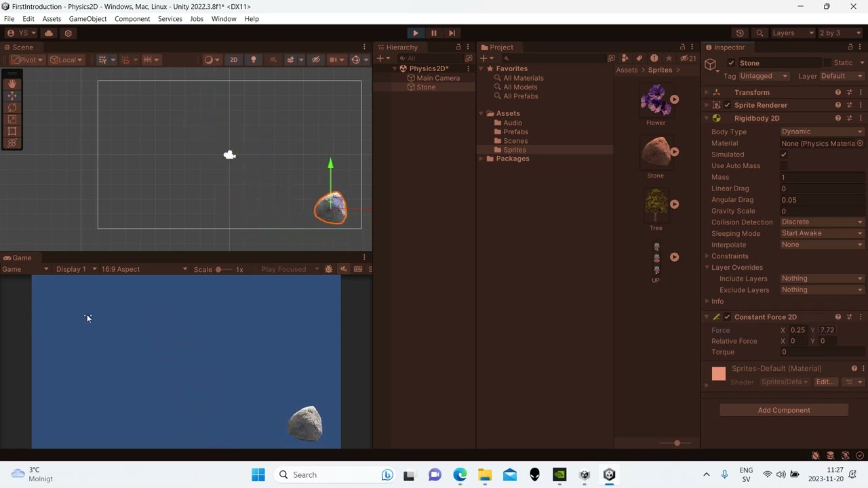
Task: Disable the Constant Force 2D checkbox
Action: coord(728,317)
